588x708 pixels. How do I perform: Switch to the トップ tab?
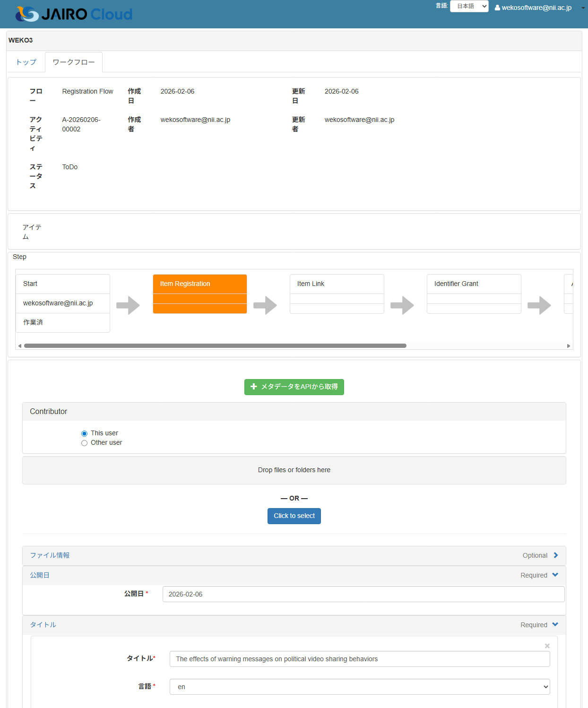click(x=26, y=62)
